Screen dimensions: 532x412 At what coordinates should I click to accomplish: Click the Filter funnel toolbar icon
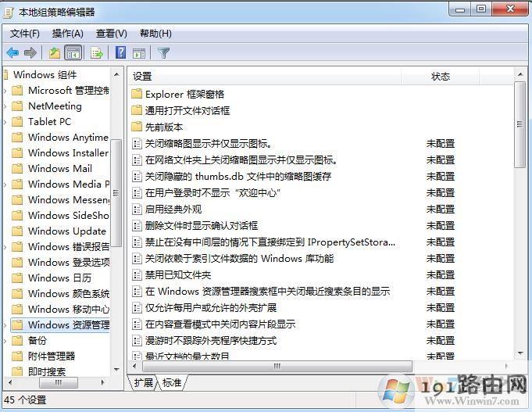tap(163, 53)
